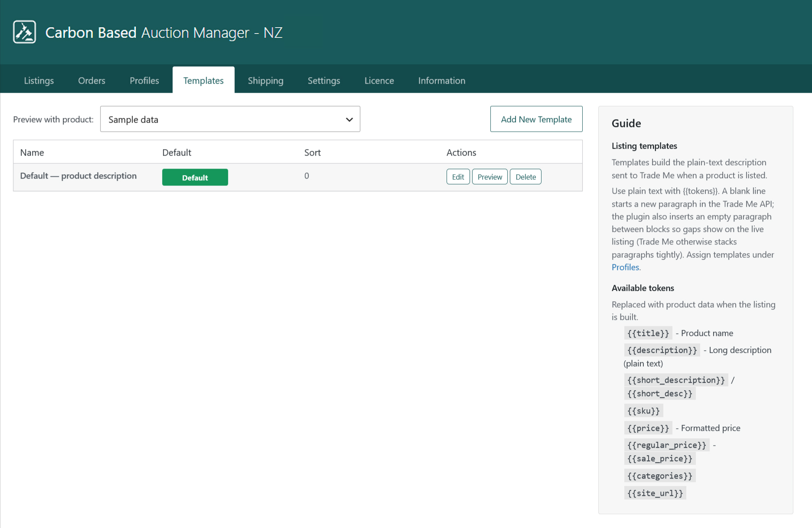This screenshot has width=812, height=528.
Task: Click the {{regular_price}} token
Action: click(667, 445)
